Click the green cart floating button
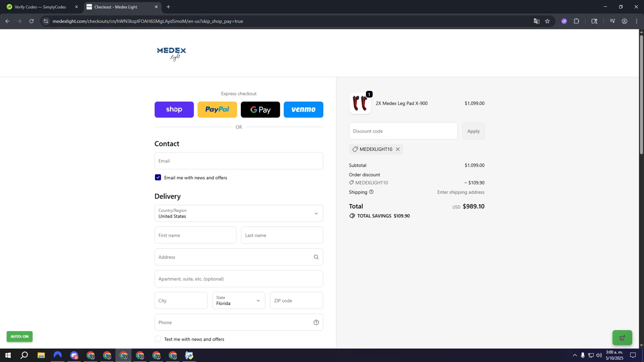644x362 pixels. [x=622, y=338]
